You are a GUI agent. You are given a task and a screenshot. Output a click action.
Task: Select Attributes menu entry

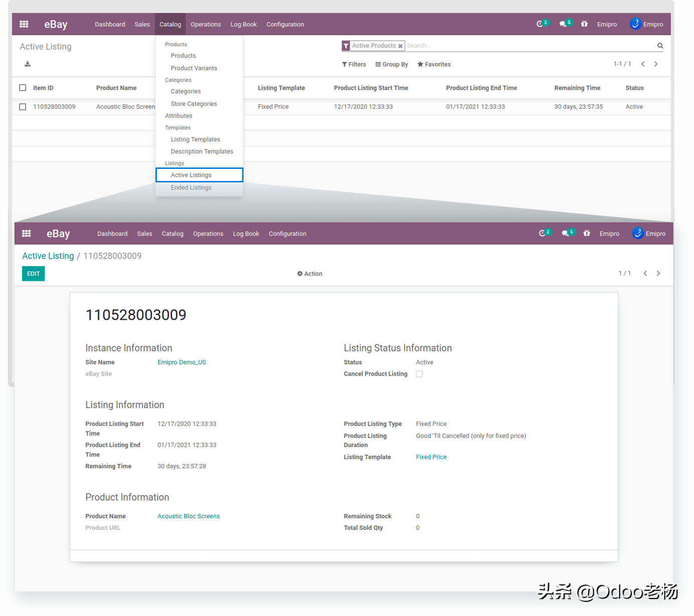[179, 116]
